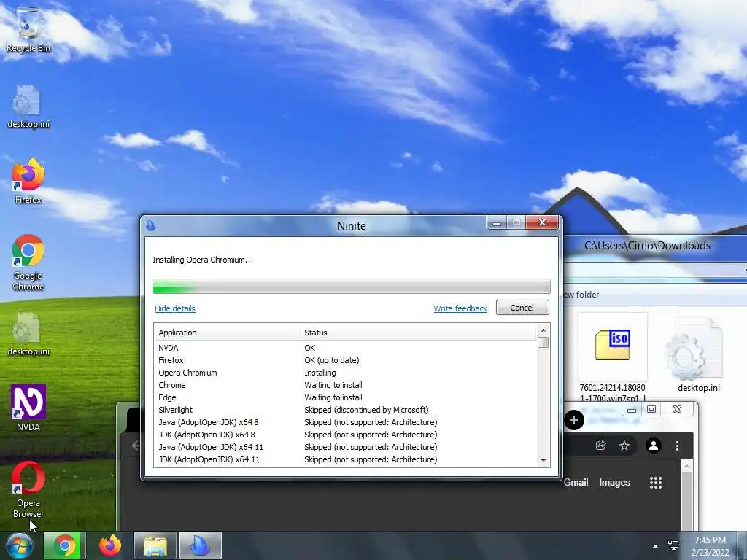Click the Application column header
Image resolution: width=747 pixels, height=560 pixels.
tap(228, 332)
